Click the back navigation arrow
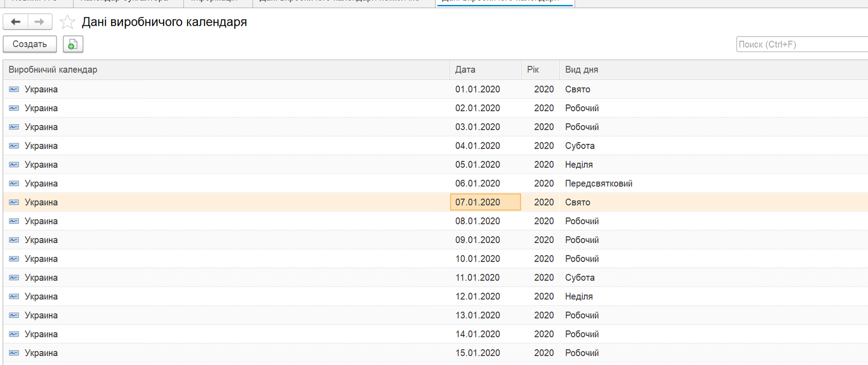Screen dimensions: 868x365 point(16,22)
